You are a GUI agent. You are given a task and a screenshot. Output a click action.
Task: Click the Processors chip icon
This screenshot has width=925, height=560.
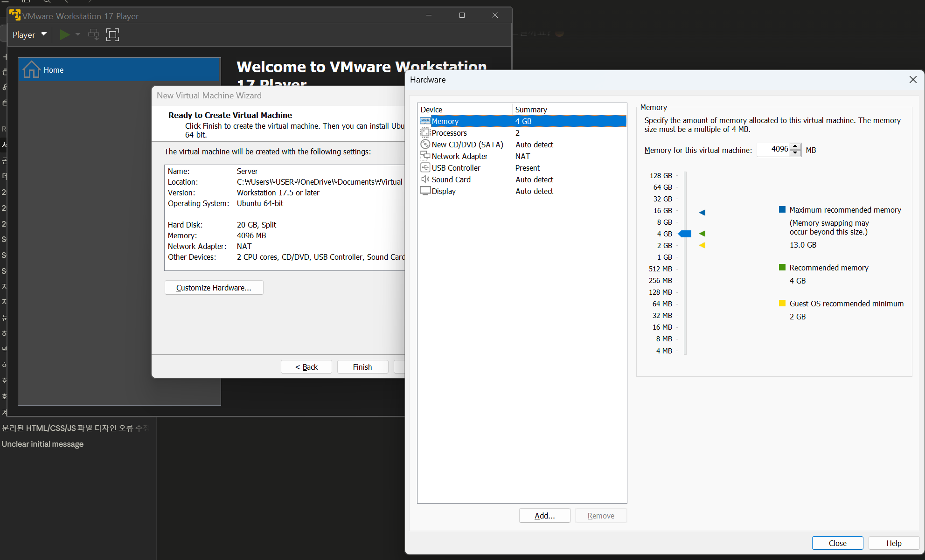(x=425, y=133)
